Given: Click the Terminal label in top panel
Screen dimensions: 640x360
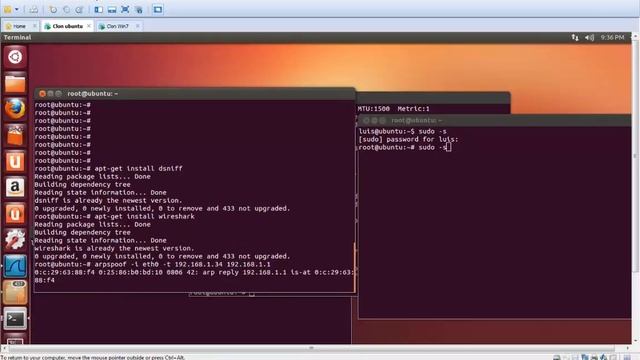Looking at the screenshot, I should (18, 37).
